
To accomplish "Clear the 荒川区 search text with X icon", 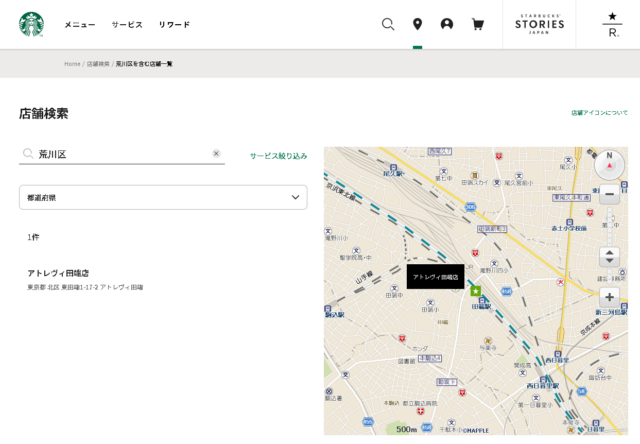I will click(216, 154).
